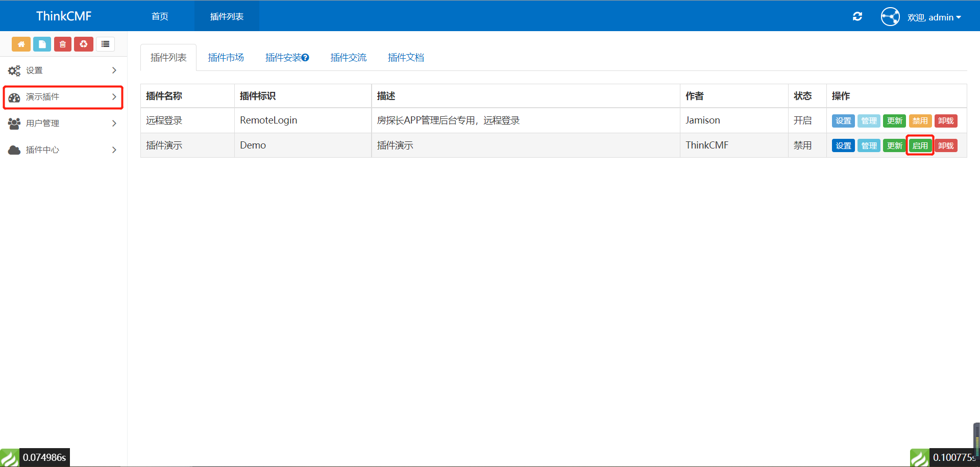This screenshot has width=980, height=467.
Task: Toggle the 管理 state for the Demo plugin
Action: [868, 145]
